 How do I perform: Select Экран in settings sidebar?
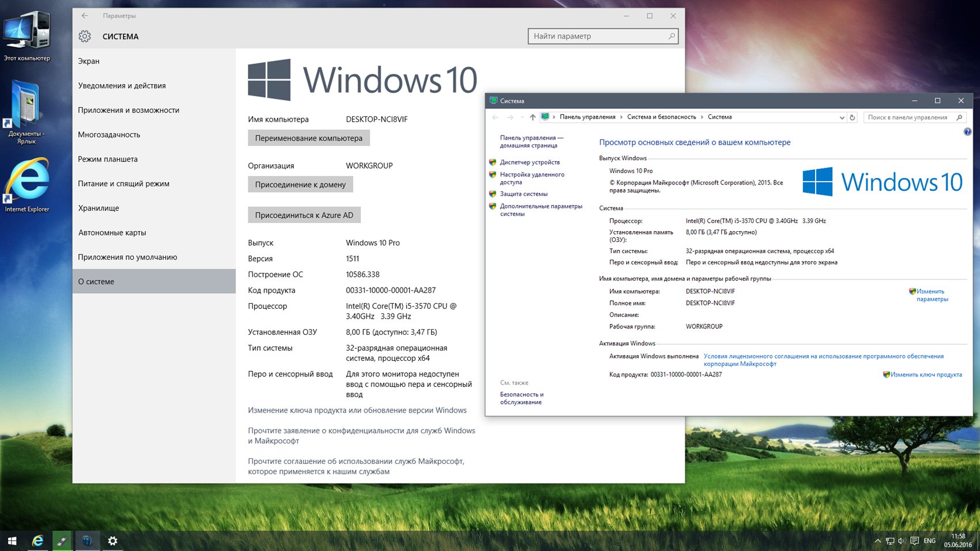[154, 61]
